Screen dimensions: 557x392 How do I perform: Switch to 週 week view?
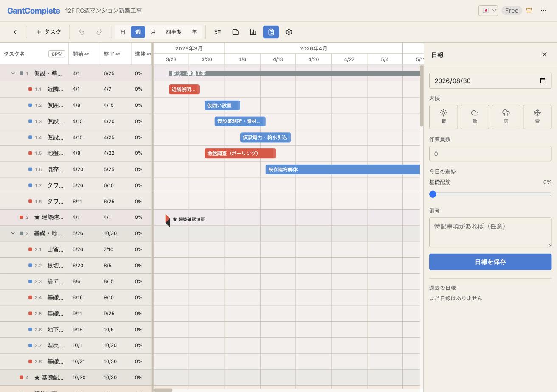pos(138,32)
